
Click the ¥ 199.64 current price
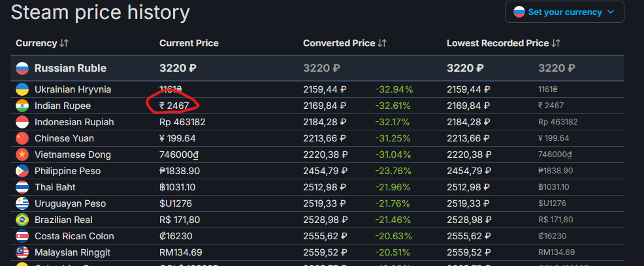click(178, 138)
